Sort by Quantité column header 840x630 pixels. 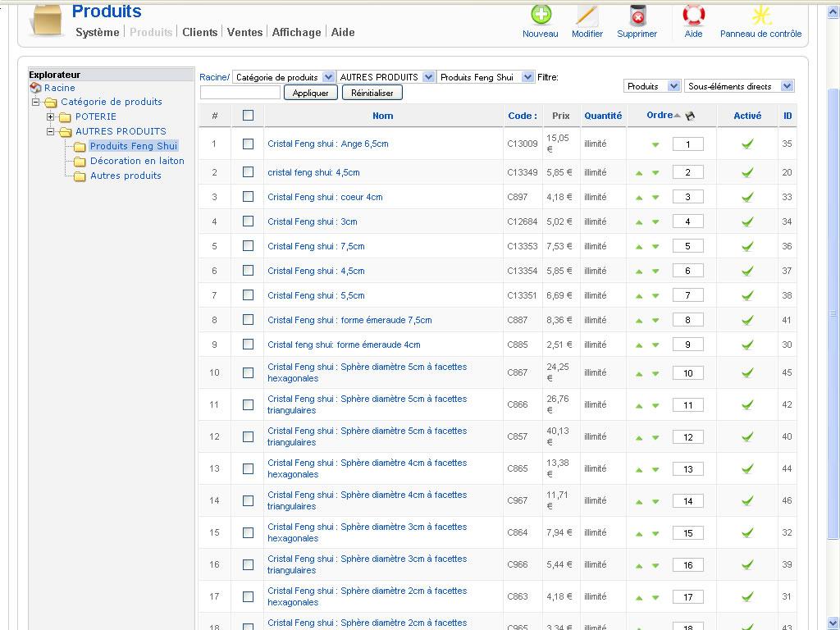(x=603, y=116)
